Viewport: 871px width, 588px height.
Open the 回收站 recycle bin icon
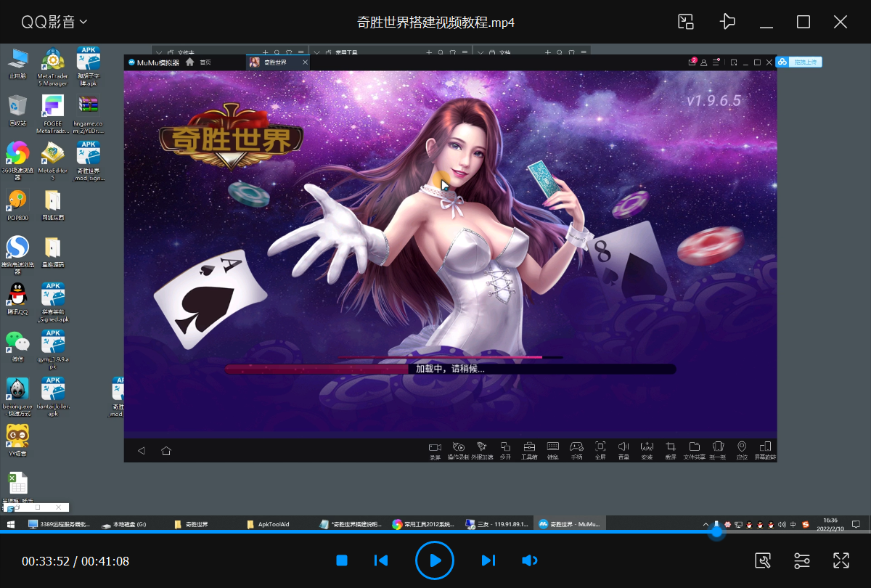17,110
